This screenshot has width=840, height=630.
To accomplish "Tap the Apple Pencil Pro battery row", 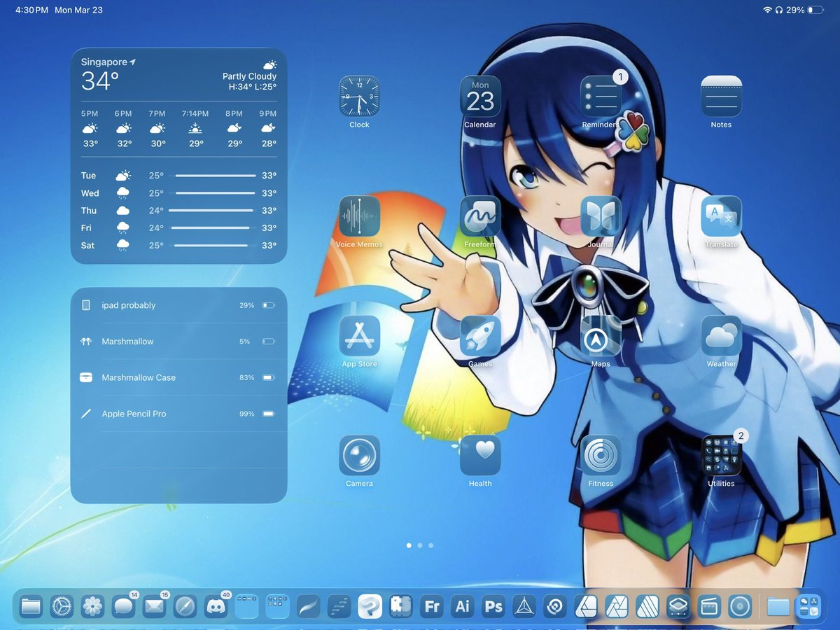I will (178, 414).
